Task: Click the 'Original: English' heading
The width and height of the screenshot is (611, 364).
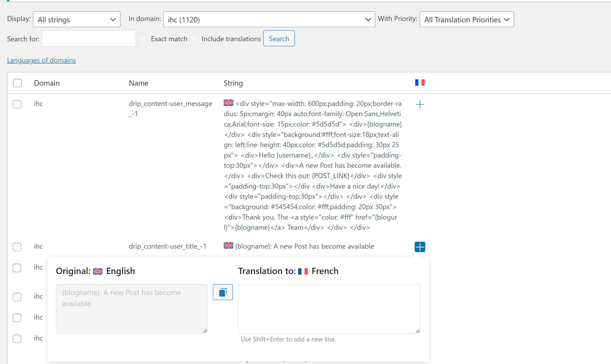Action: coord(95,271)
